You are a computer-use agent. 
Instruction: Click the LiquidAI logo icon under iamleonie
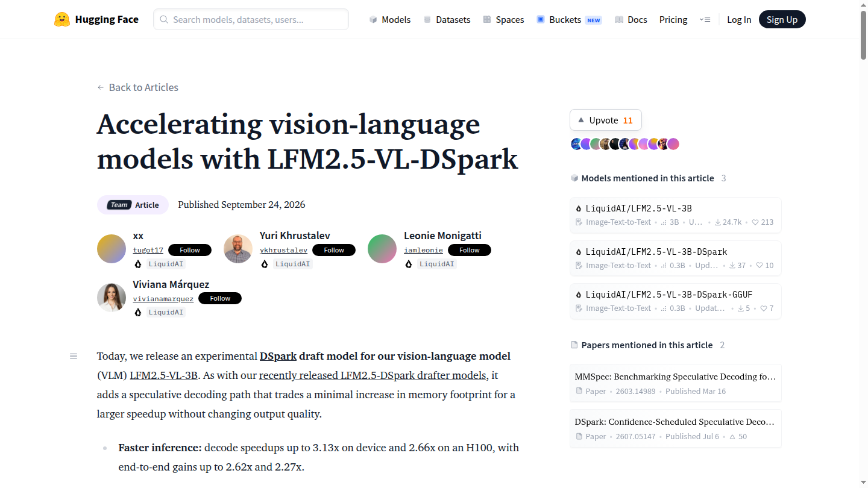(409, 264)
